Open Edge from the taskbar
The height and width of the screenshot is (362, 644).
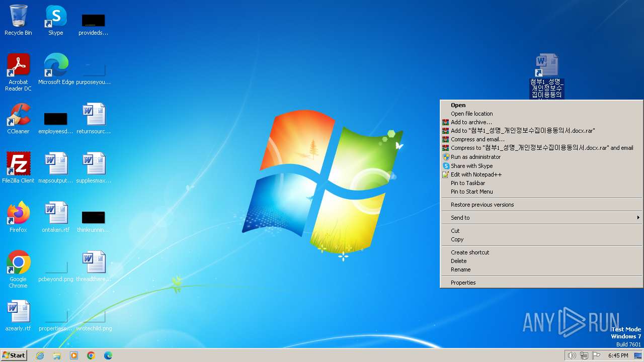point(108,355)
